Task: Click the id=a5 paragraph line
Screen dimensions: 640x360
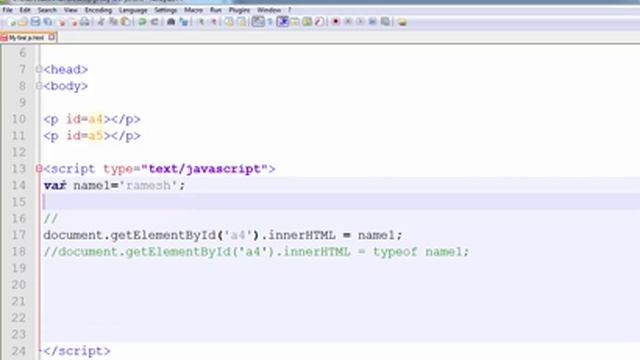Action: click(x=92, y=136)
